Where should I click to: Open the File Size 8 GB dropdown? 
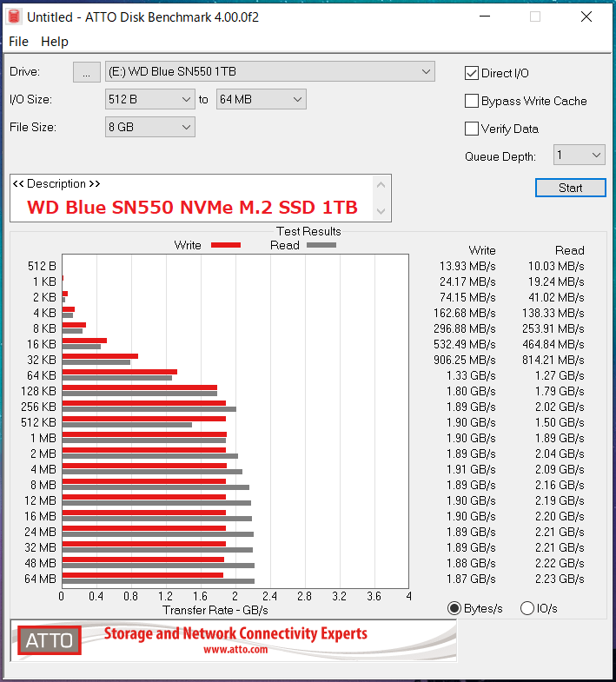[x=149, y=128]
